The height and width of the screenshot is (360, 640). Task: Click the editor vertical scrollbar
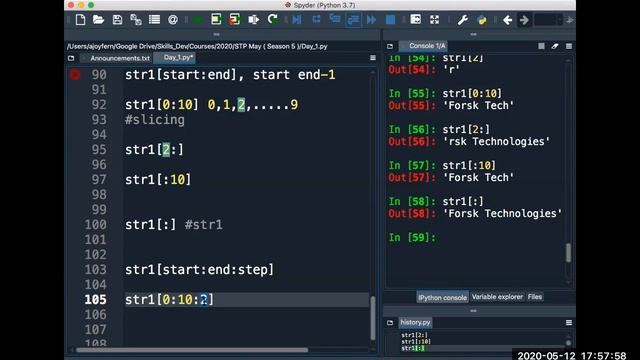(373, 318)
